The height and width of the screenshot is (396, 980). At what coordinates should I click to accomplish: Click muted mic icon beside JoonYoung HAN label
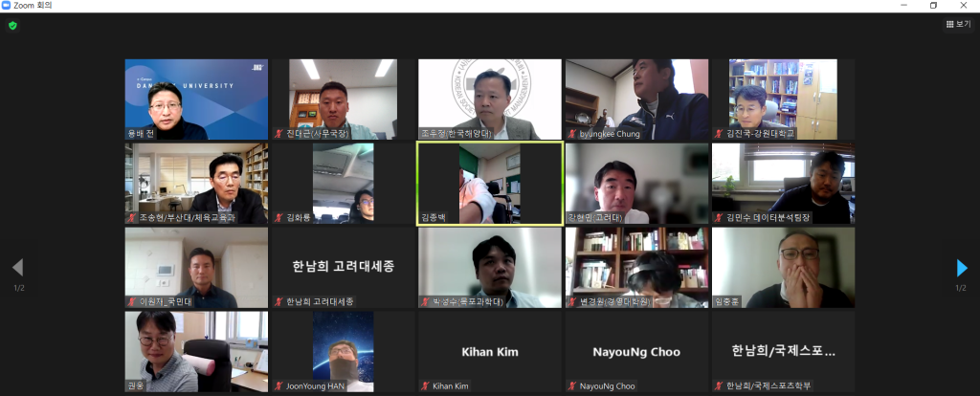click(x=279, y=386)
